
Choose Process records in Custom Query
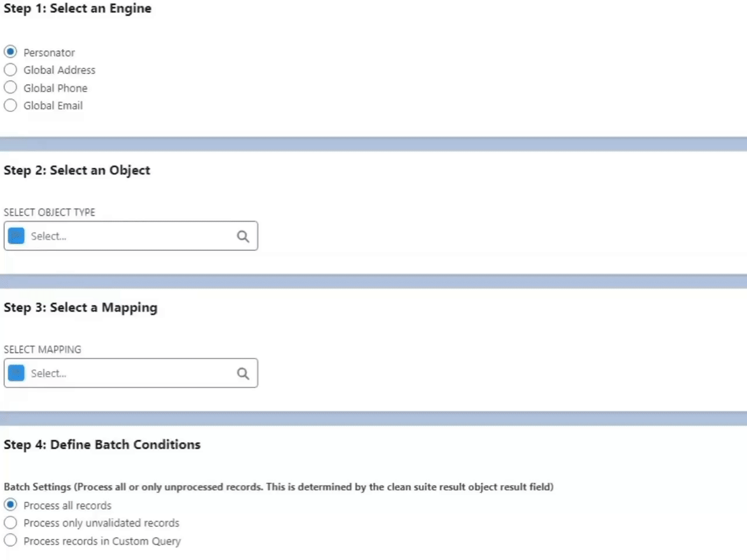(x=10, y=540)
